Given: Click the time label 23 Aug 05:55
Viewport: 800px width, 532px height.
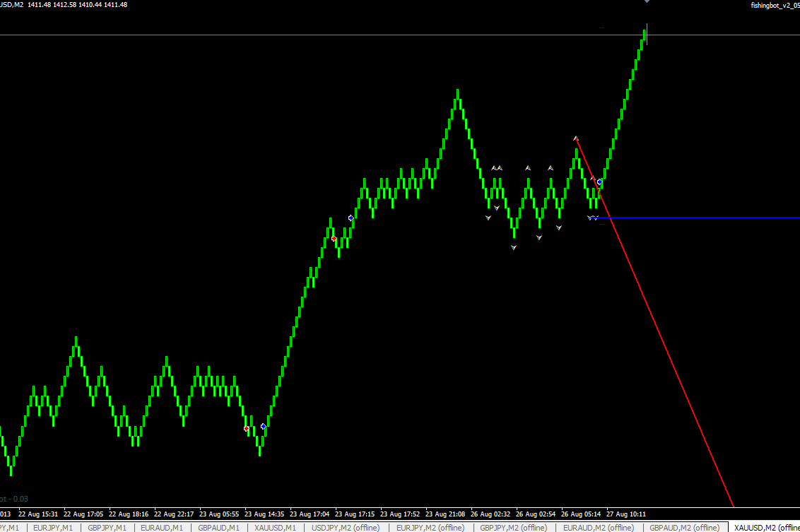Looking at the screenshot, I should pos(219,514).
